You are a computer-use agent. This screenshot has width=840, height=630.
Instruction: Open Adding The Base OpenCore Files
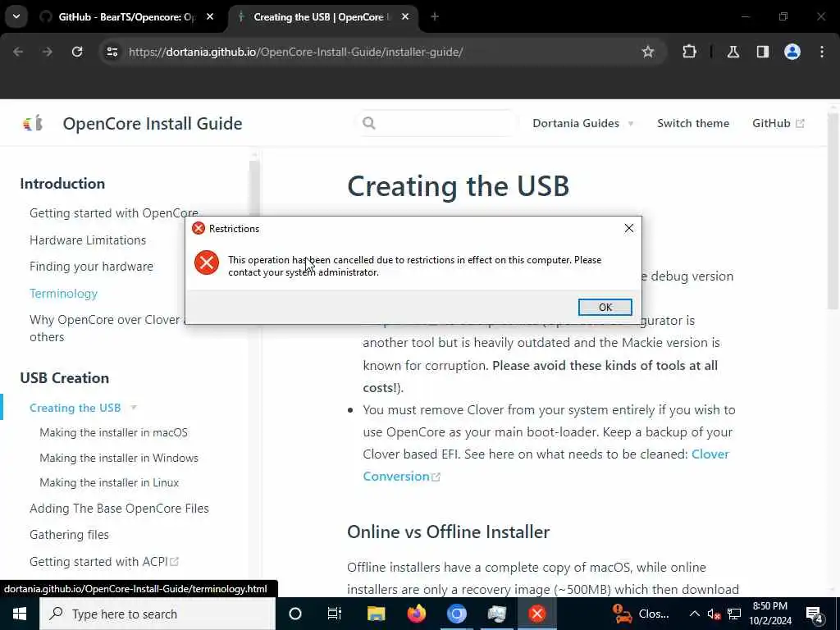pos(119,509)
